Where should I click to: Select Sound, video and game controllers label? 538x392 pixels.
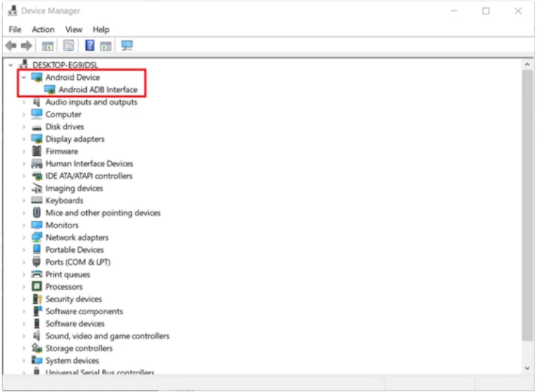tap(108, 335)
